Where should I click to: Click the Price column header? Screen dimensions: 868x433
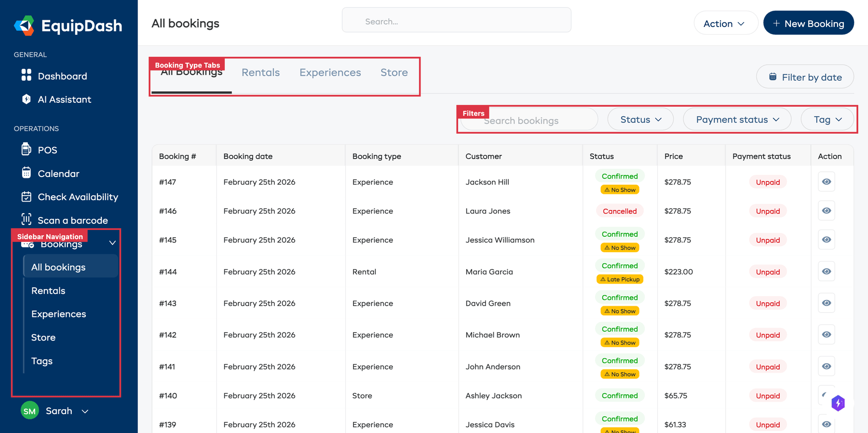click(674, 156)
